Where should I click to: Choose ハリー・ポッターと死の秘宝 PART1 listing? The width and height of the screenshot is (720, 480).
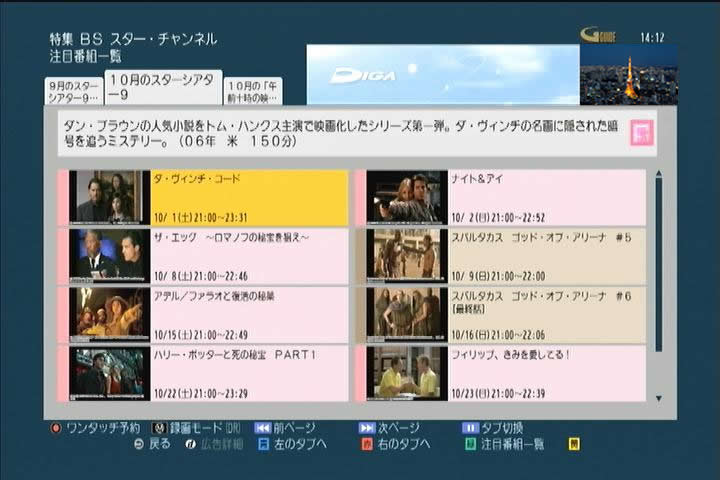tap(248, 373)
